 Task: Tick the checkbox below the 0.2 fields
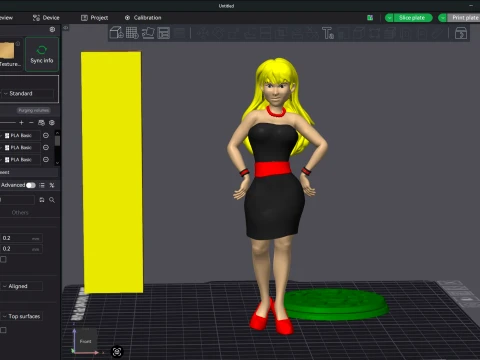pos(3,259)
